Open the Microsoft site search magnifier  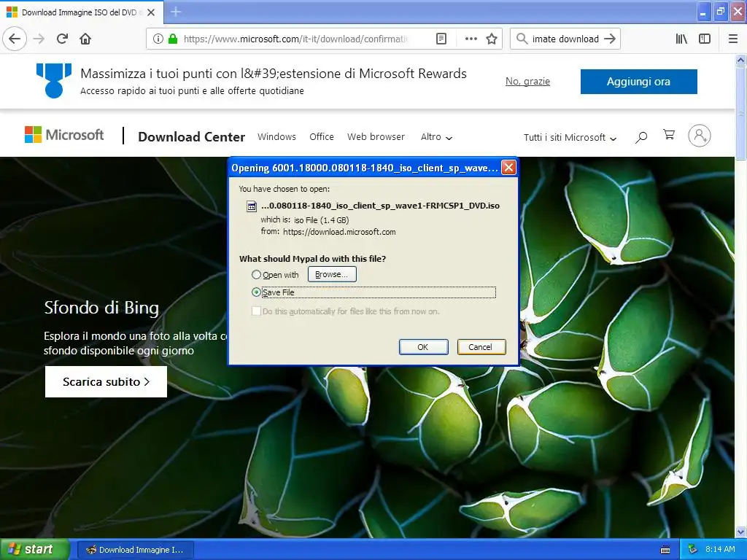pos(641,137)
